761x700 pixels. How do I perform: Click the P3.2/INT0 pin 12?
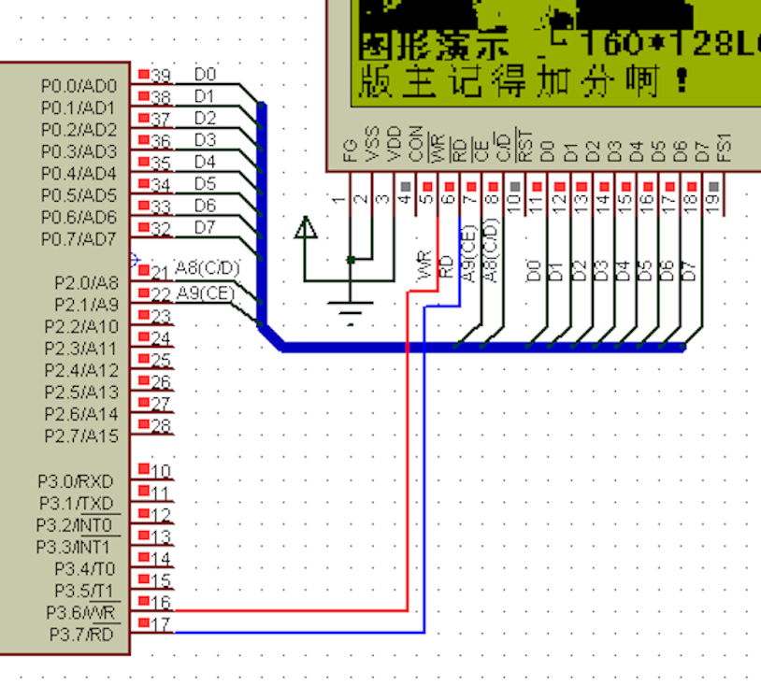coord(145,514)
